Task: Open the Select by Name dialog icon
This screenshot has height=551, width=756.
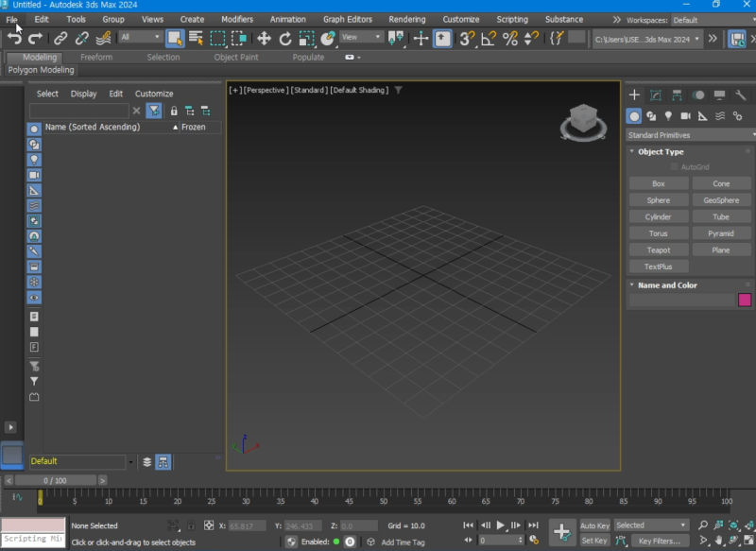Action: pos(196,39)
